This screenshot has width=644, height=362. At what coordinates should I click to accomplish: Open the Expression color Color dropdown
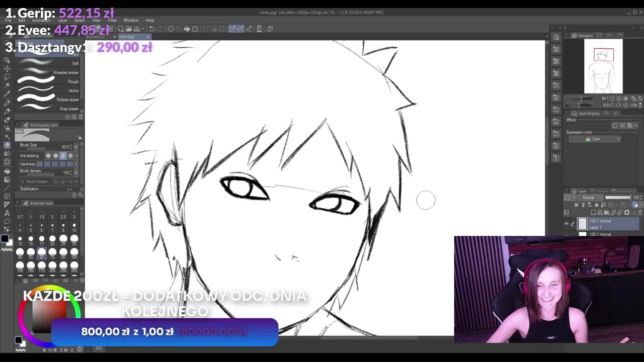point(595,139)
